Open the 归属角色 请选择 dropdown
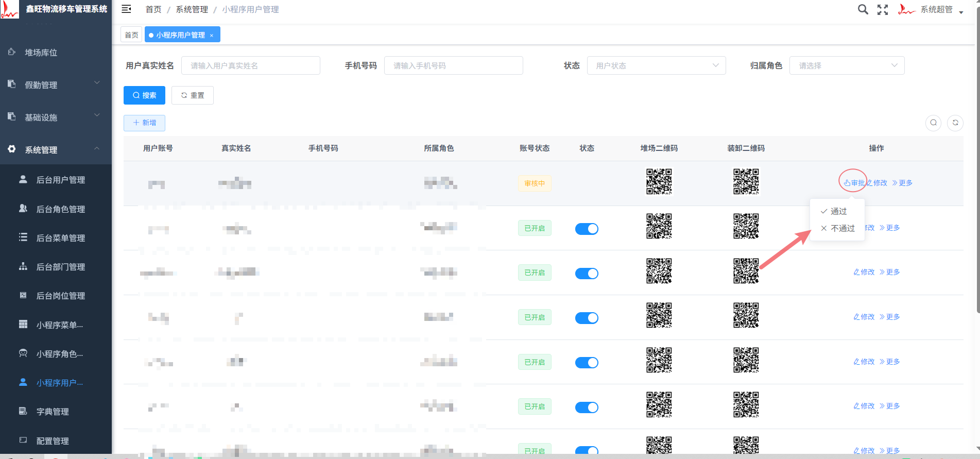The height and width of the screenshot is (459, 980). [847, 65]
